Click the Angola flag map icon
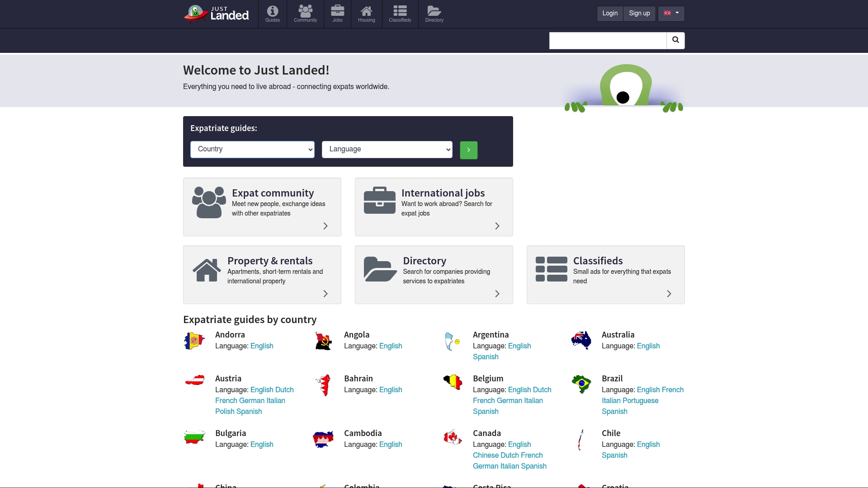This screenshot has height=488, width=868. (323, 341)
